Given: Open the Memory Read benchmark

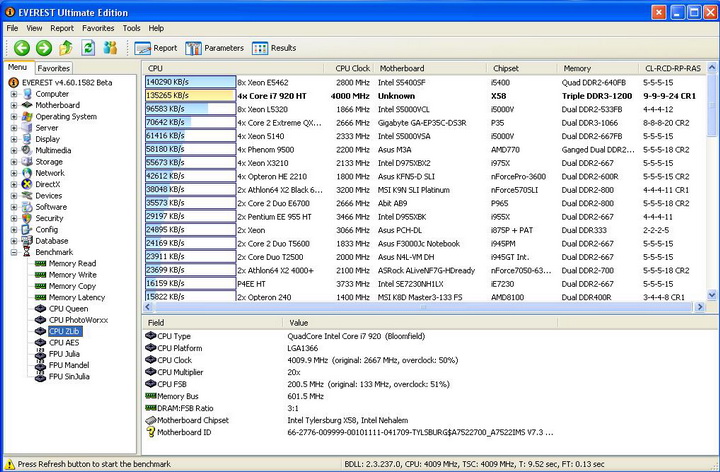Looking at the screenshot, I should (72, 264).
